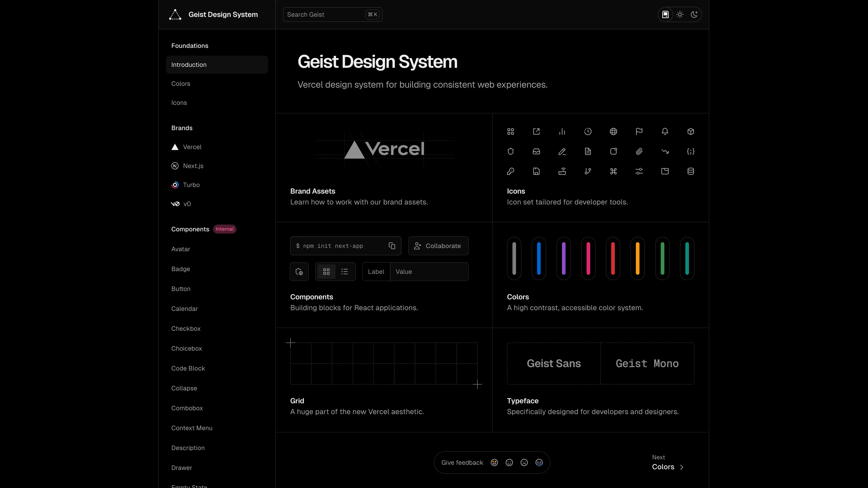Click the pencil edit icon
Screen dimensions: 868x488
pos(562,151)
